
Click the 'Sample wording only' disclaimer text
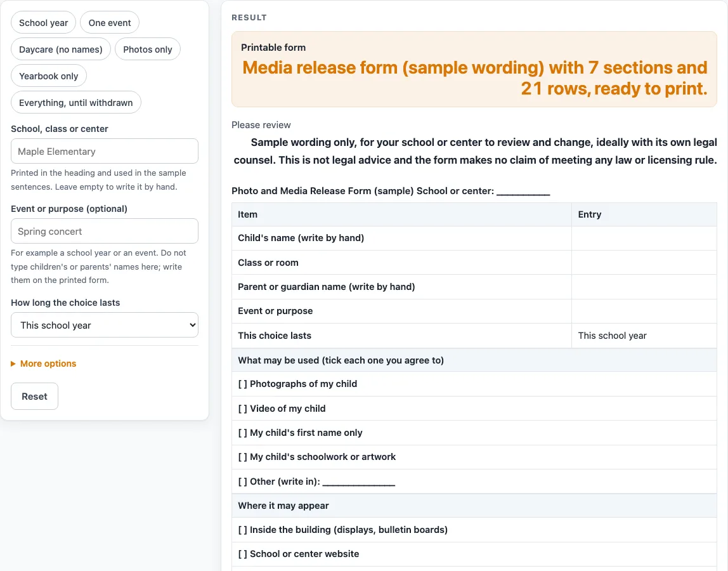tap(474, 151)
